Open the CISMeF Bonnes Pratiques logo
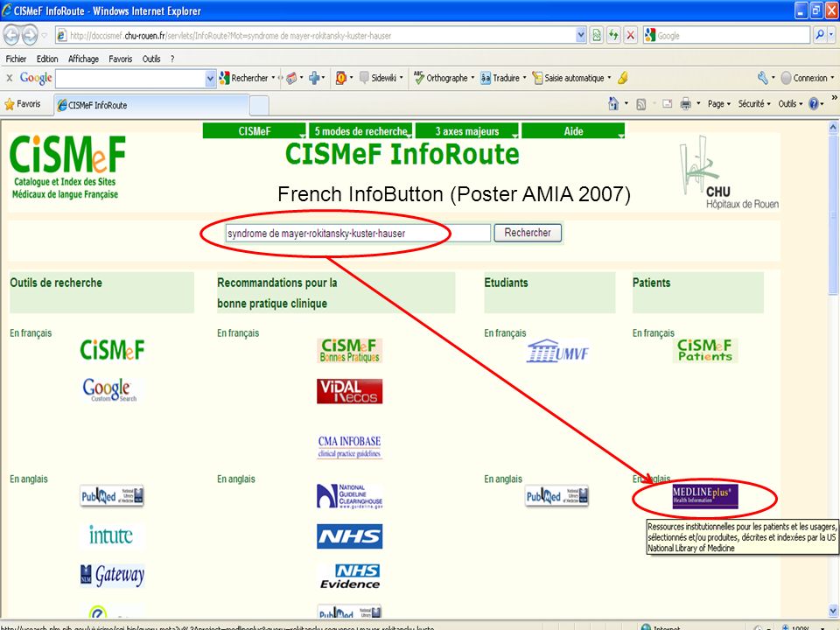840x630 pixels. click(349, 350)
